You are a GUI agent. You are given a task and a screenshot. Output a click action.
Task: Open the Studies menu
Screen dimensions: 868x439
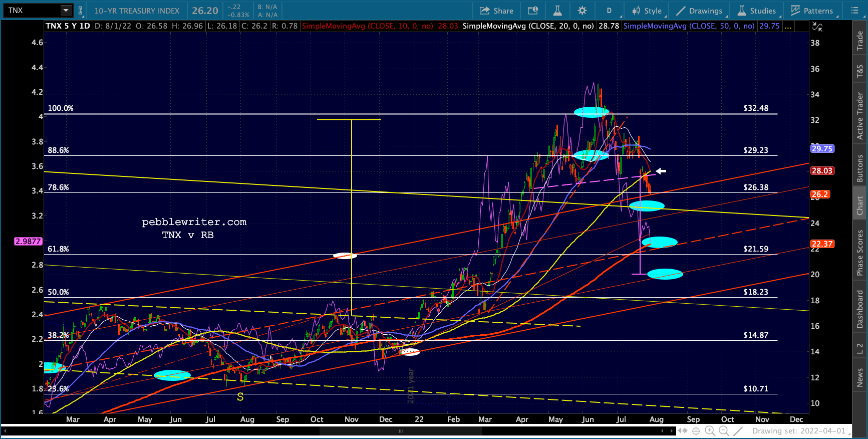[756, 11]
